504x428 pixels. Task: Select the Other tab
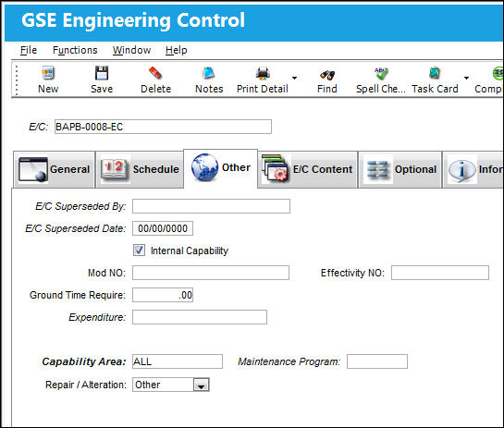coord(220,168)
